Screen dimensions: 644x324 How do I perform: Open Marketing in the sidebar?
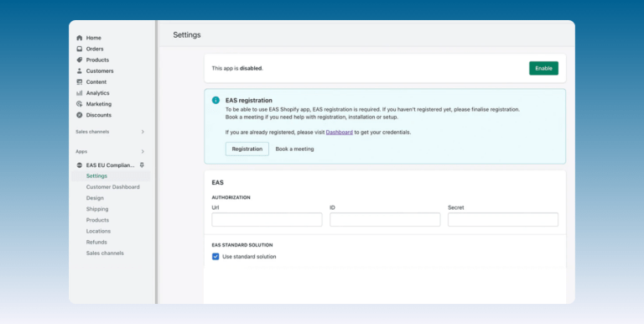click(x=99, y=104)
